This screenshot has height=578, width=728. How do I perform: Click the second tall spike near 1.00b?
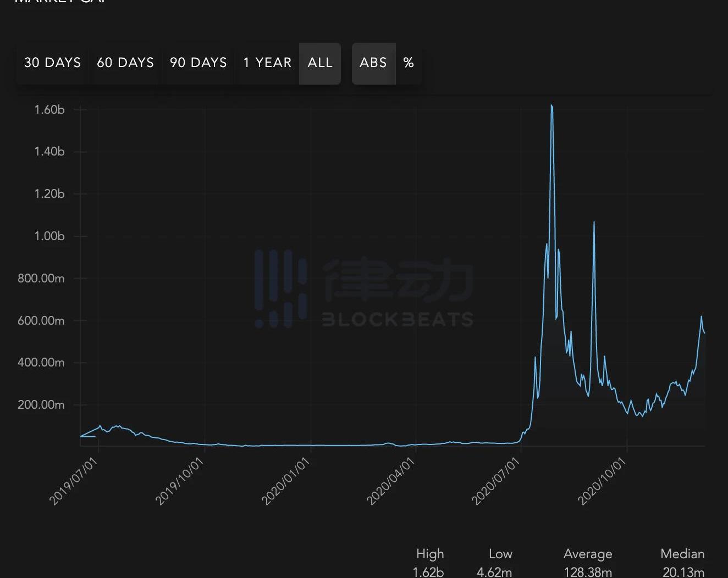click(594, 223)
